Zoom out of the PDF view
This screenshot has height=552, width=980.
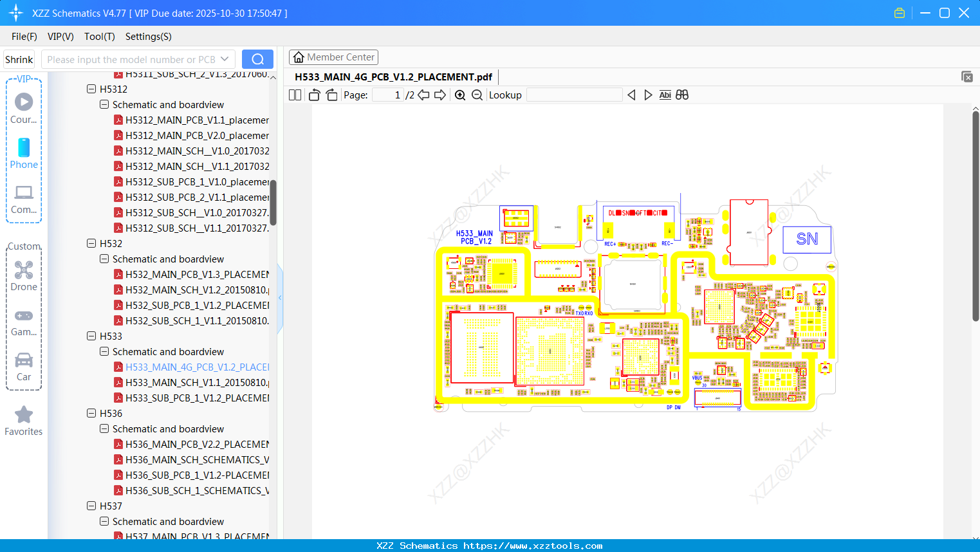tap(477, 95)
